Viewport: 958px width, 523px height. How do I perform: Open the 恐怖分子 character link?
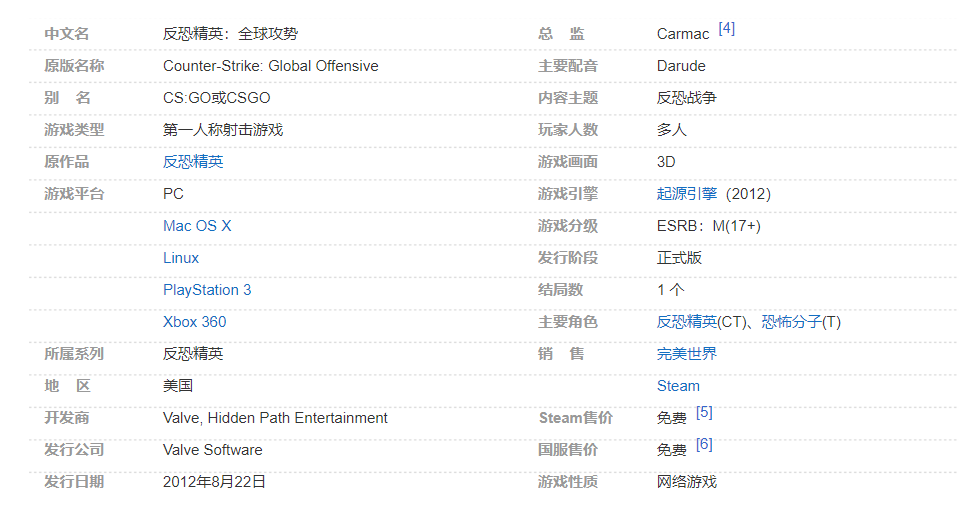[x=791, y=322]
